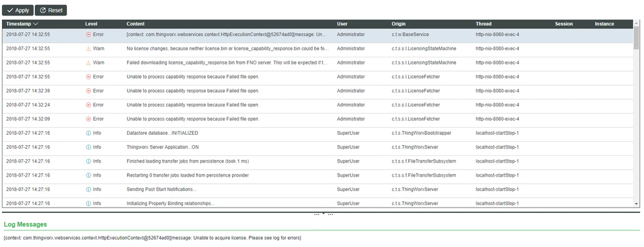The height and width of the screenshot is (247, 644).
Task: Click the Info icon in the 'Thingworx Server Application...ON' row
Action: pyautogui.click(x=88, y=147)
